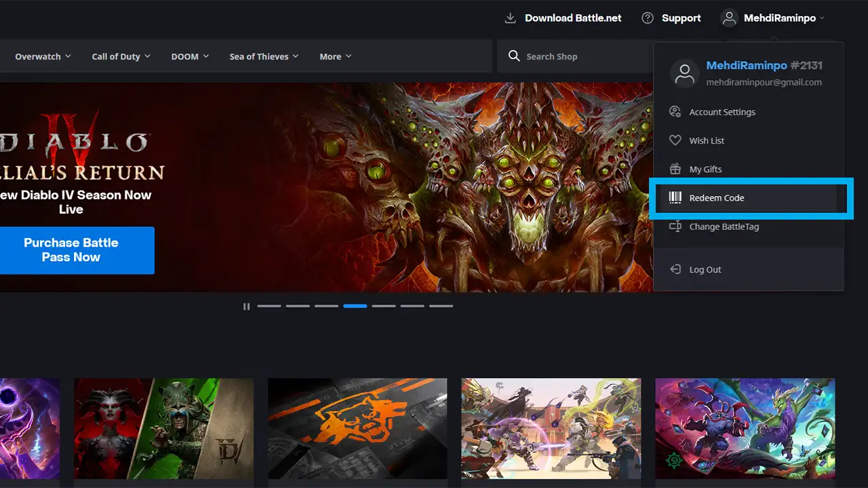Click the user avatar icon in top bar

pyautogui.click(x=729, y=18)
